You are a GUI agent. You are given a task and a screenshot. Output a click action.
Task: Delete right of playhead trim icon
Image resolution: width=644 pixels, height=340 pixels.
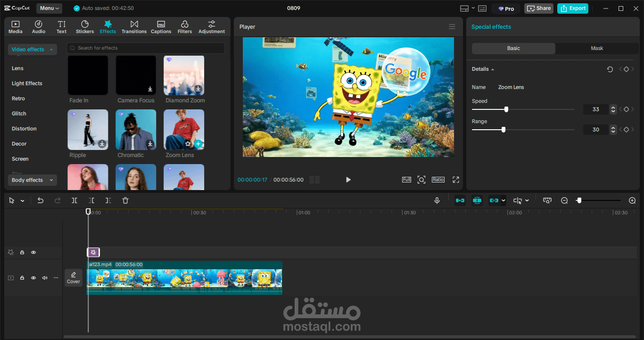[108, 200]
